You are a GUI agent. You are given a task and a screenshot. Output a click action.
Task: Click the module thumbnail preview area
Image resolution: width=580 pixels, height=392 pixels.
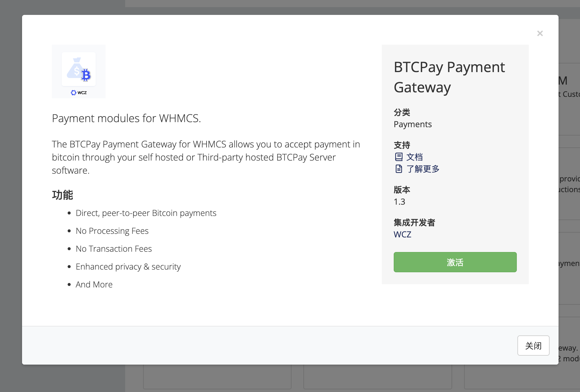79,71
